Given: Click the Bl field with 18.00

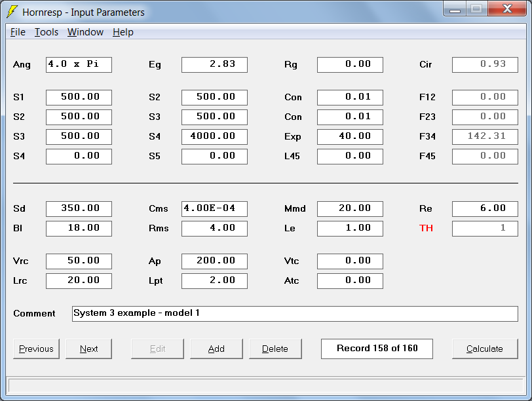Looking at the screenshot, I should [x=79, y=228].
